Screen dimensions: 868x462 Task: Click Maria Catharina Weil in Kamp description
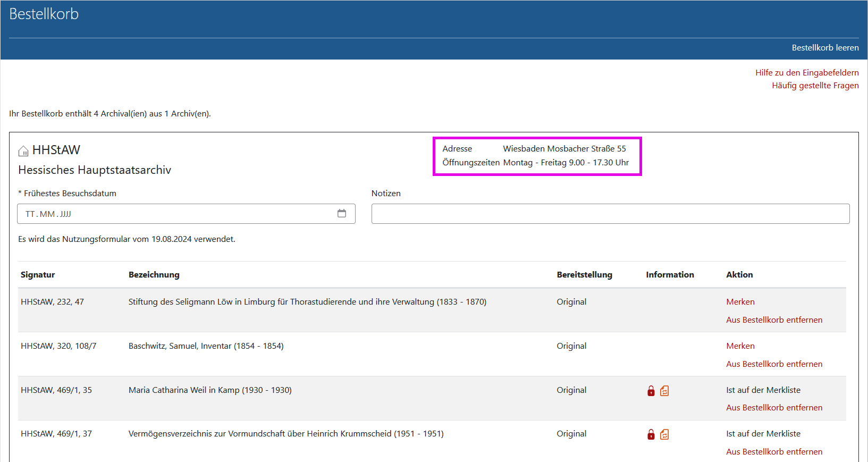tap(210, 390)
